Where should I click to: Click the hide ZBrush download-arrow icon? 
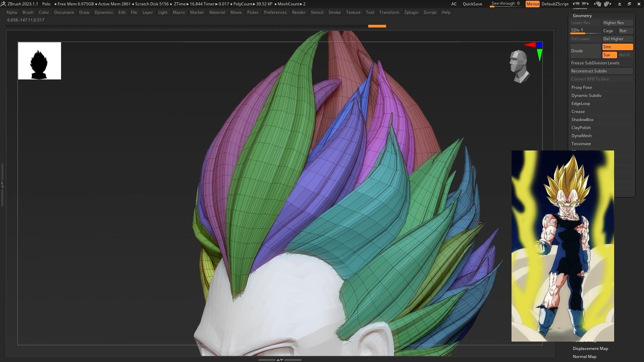[620, 4]
